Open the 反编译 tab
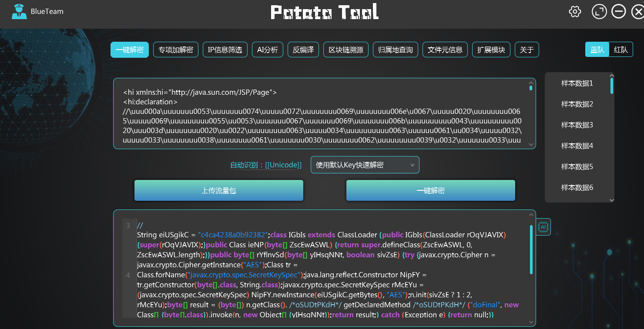 tap(303, 50)
